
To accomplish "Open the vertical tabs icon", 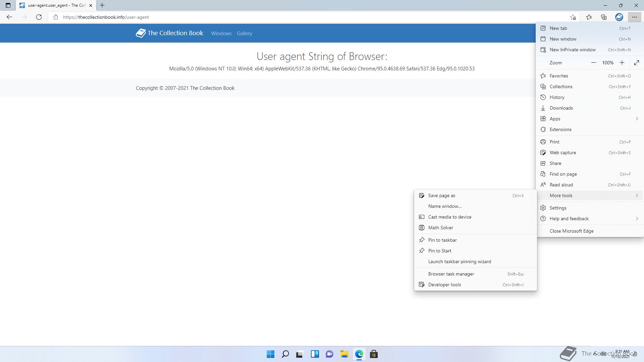I will tap(8, 5).
